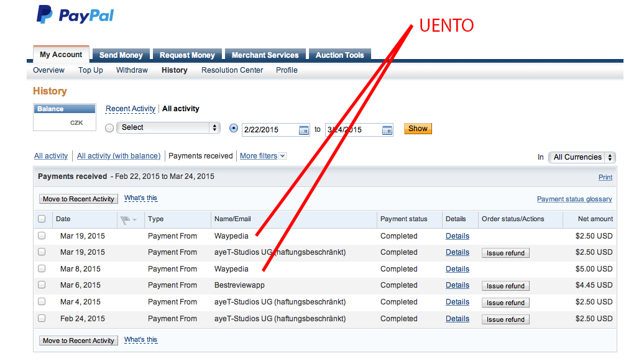Open Details for Mar 6 Bestreviewapp payment
Screen dimensions: 644x361
click(458, 285)
